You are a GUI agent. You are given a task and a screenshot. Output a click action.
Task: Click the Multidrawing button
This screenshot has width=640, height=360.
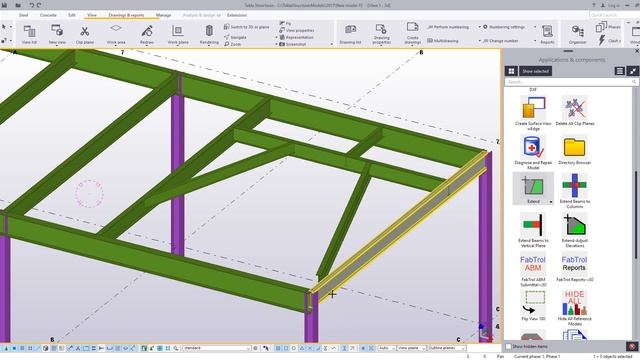(443, 41)
